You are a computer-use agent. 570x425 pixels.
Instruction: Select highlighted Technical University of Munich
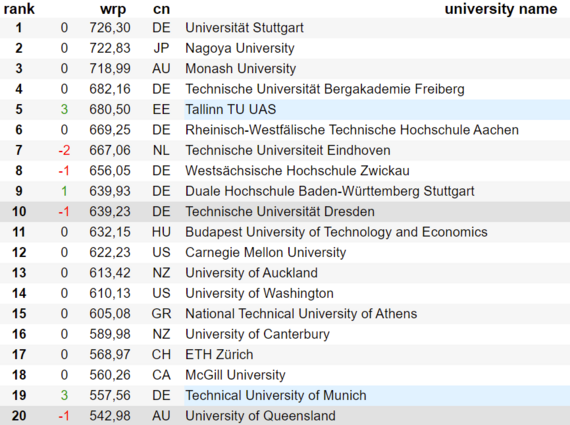tap(276, 395)
